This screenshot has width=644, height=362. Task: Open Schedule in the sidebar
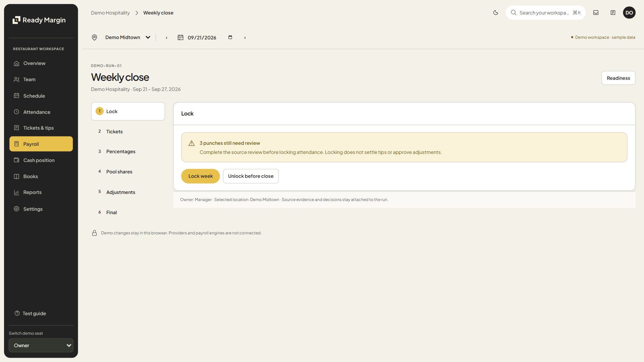pyautogui.click(x=41, y=96)
